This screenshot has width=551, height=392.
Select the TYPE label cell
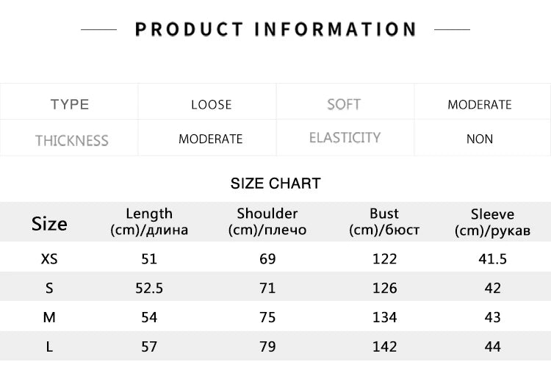70,104
